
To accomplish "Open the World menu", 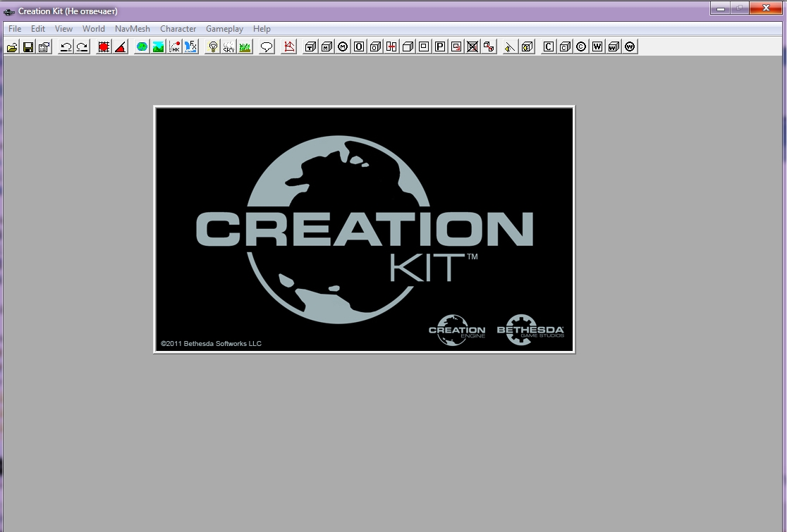I will click(x=93, y=29).
